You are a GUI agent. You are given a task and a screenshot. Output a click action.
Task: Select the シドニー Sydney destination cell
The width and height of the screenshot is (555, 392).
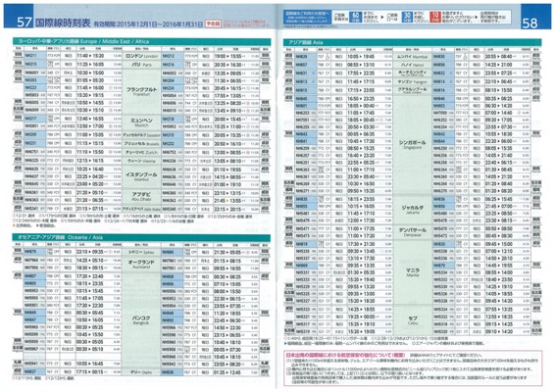(x=141, y=252)
